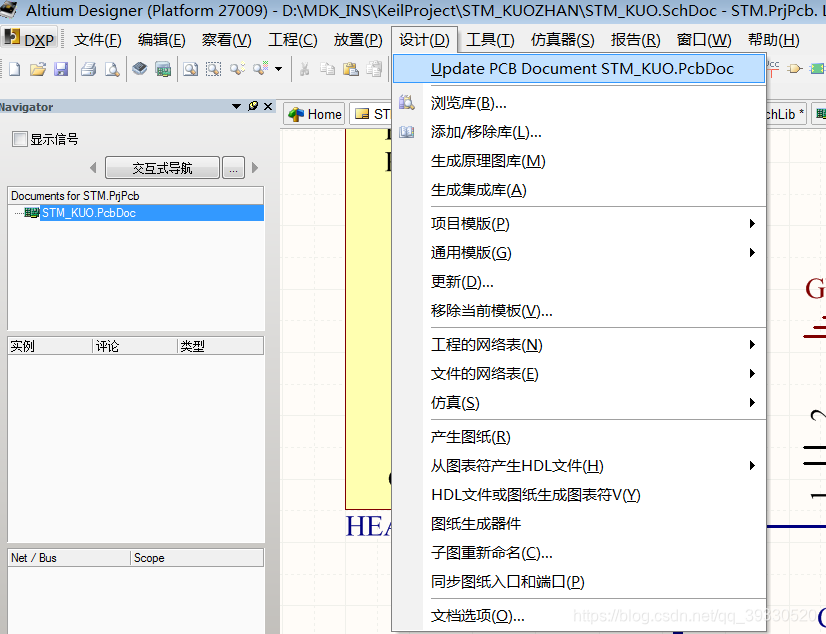Enable the 显示信号 checkbox
Image resolution: width=826 pixels, height=634 pixels.
click(x=20, y=139)
